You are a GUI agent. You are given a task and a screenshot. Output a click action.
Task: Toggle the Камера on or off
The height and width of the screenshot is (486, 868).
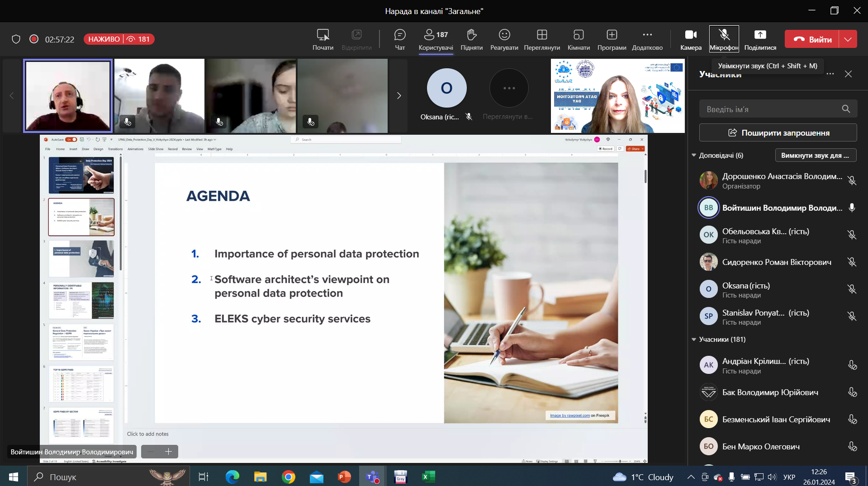tap(691, 39)
